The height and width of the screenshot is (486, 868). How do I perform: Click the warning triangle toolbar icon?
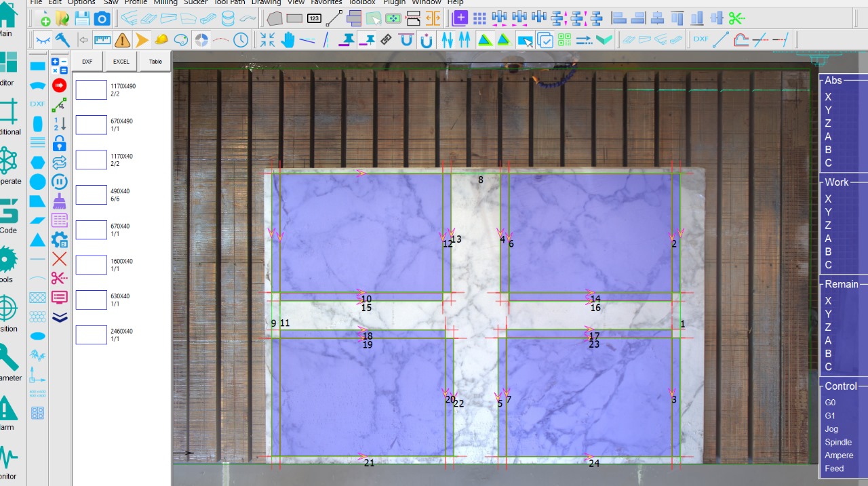click(x=122, y=40)
